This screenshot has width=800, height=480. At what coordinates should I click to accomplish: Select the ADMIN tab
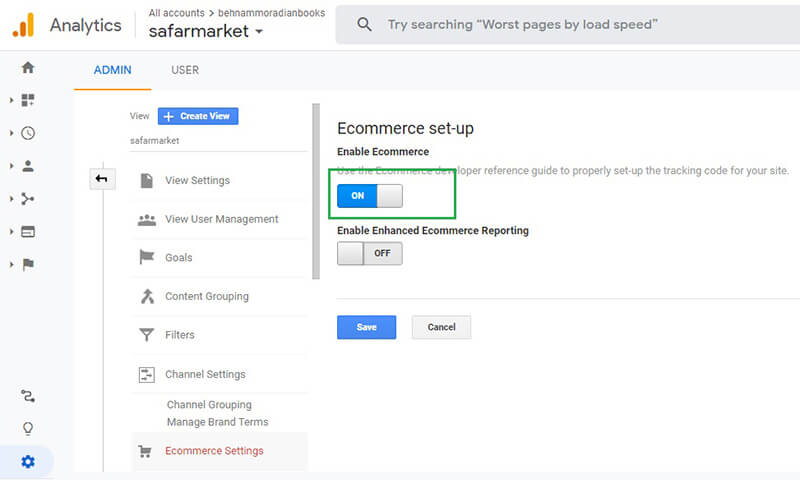(x=112, y=70)
